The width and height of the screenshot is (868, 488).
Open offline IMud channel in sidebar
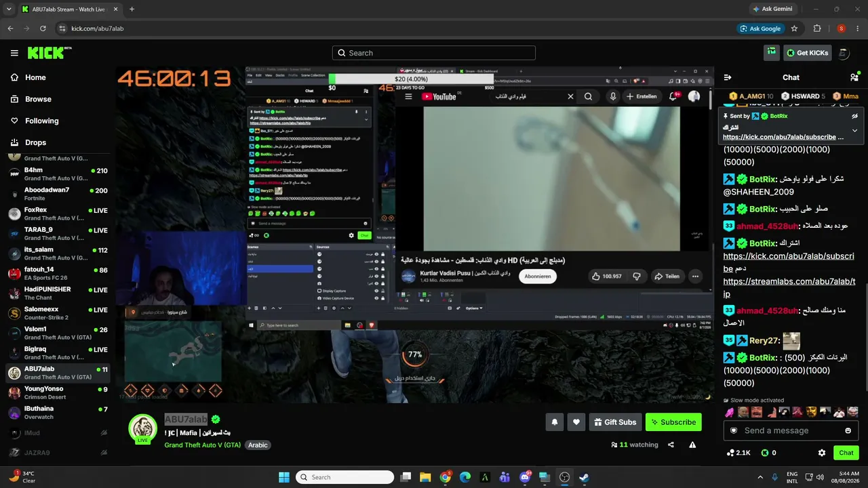(x=57, y=432)
